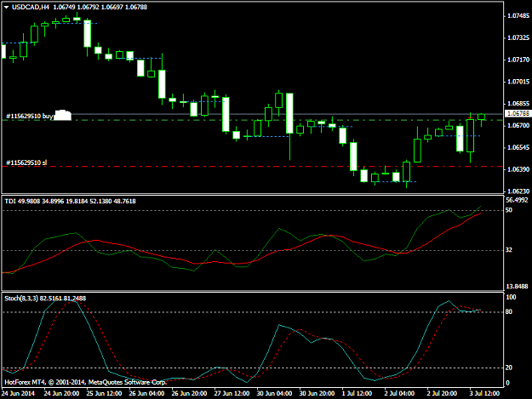Click time axis label 26 Jun 04:00
Viewport: 532px width, 399px height.
click(146, 393)
